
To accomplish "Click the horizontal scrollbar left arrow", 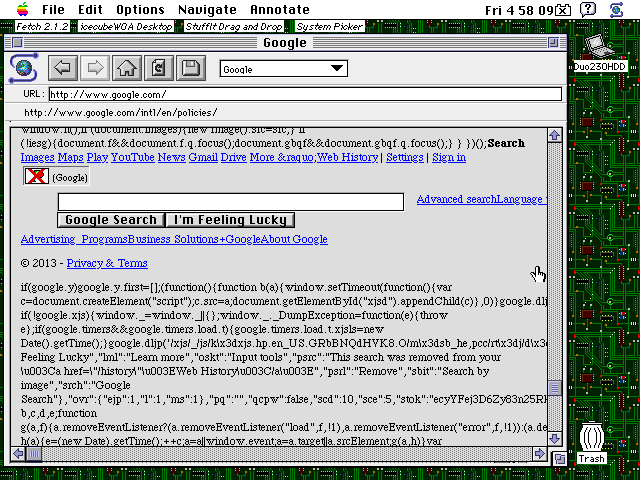I will (18, 453).
